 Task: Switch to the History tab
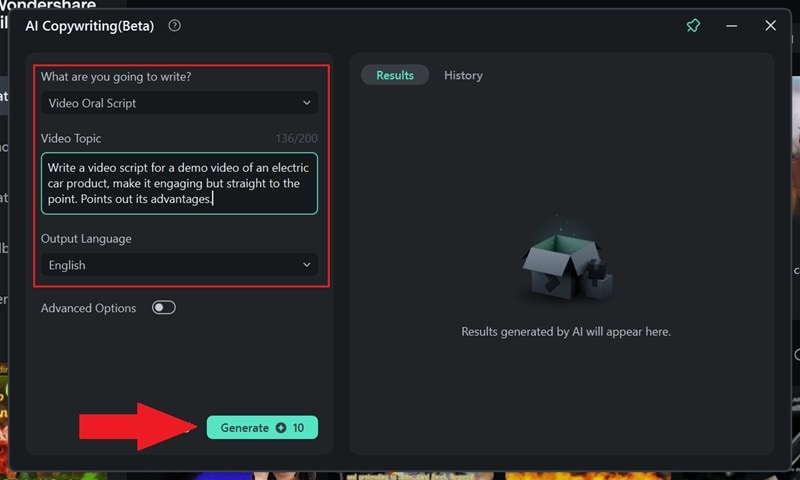point(463,75)
